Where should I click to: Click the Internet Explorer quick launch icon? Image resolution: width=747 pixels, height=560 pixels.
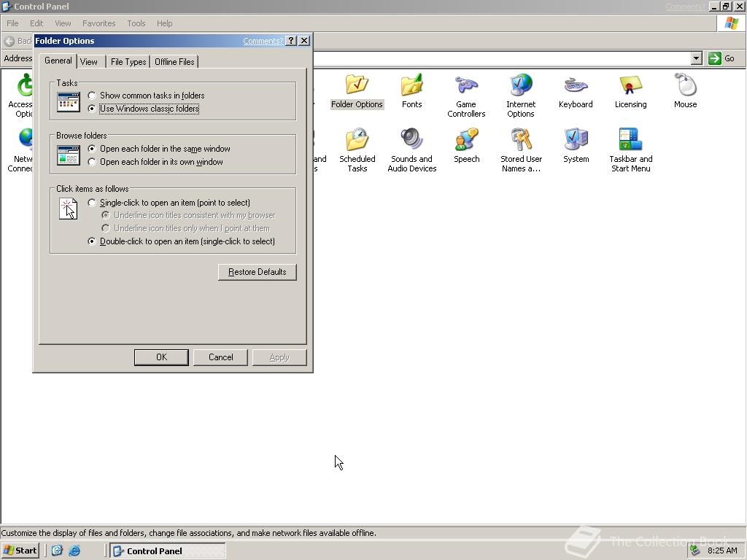coord(74,551)
